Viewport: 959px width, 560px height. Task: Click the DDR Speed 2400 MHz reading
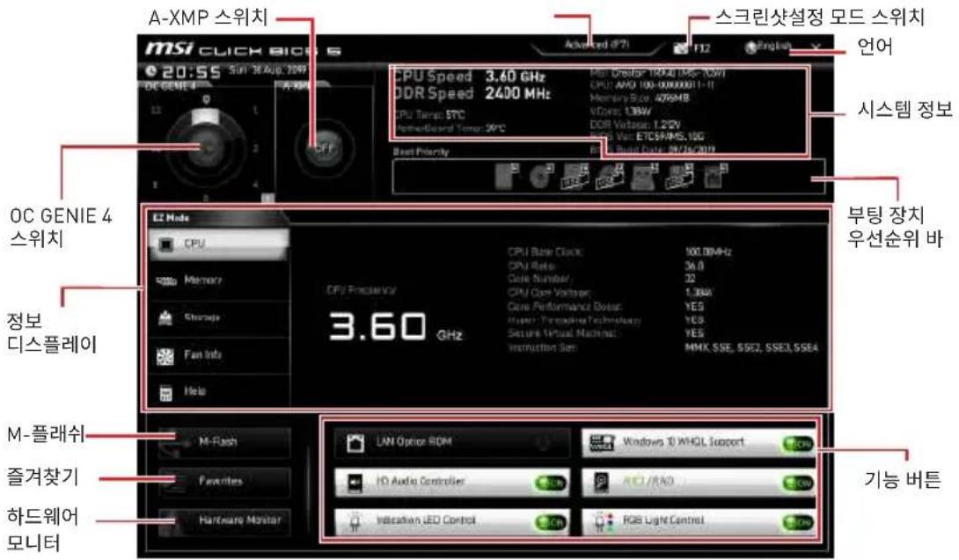coord(472,93)
